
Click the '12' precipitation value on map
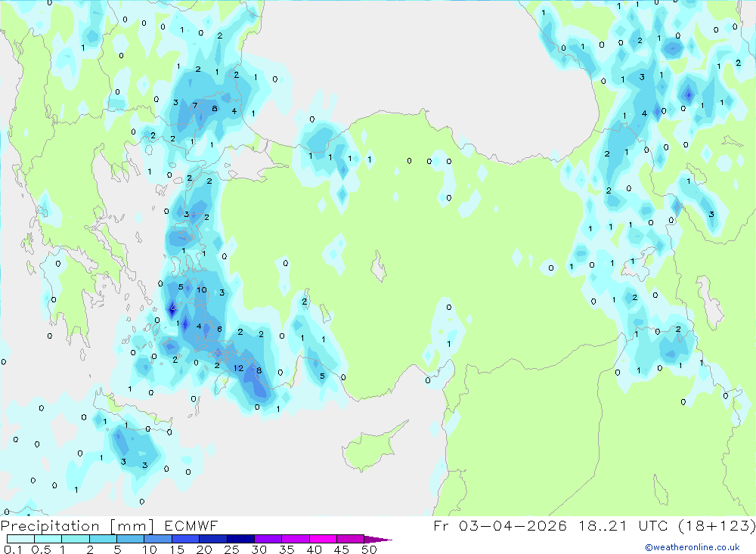pyautogui.click(x=239, y=368)
